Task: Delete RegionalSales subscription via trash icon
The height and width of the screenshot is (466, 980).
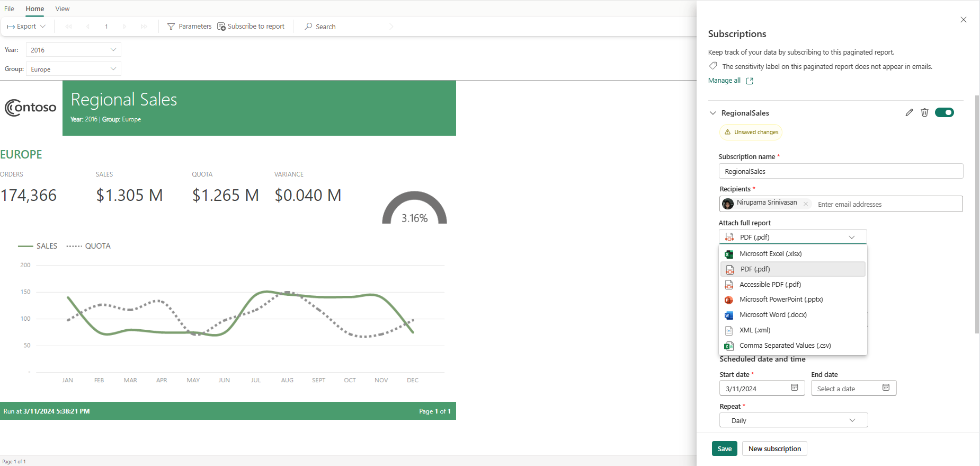Action: point(924,112)
